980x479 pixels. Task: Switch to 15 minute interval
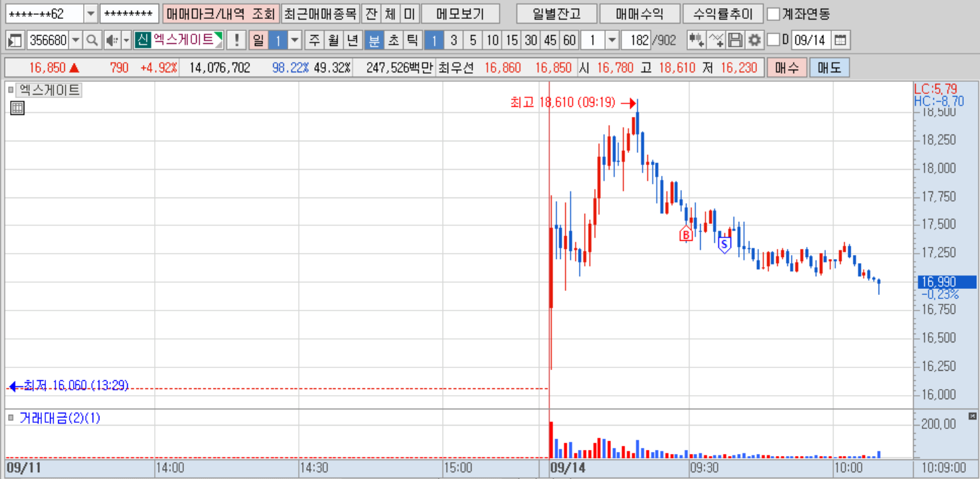click(512, 41)
